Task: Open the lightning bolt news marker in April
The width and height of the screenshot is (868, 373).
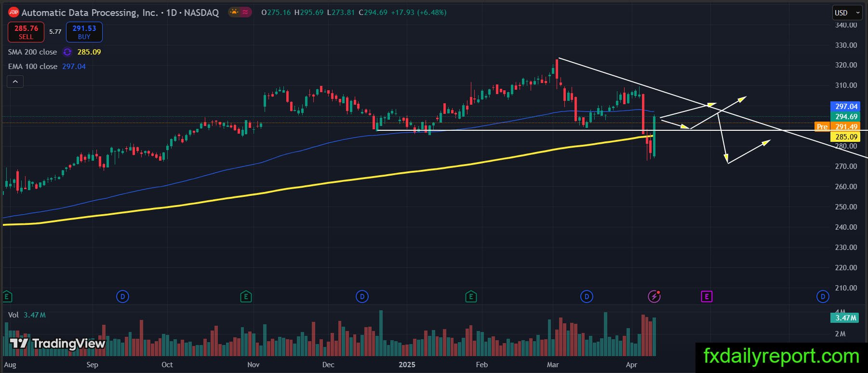Action: (654, 296)
